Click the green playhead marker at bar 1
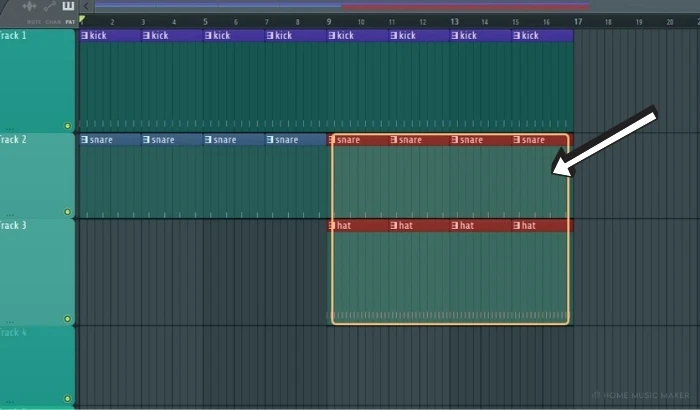 tap(82, 19)
